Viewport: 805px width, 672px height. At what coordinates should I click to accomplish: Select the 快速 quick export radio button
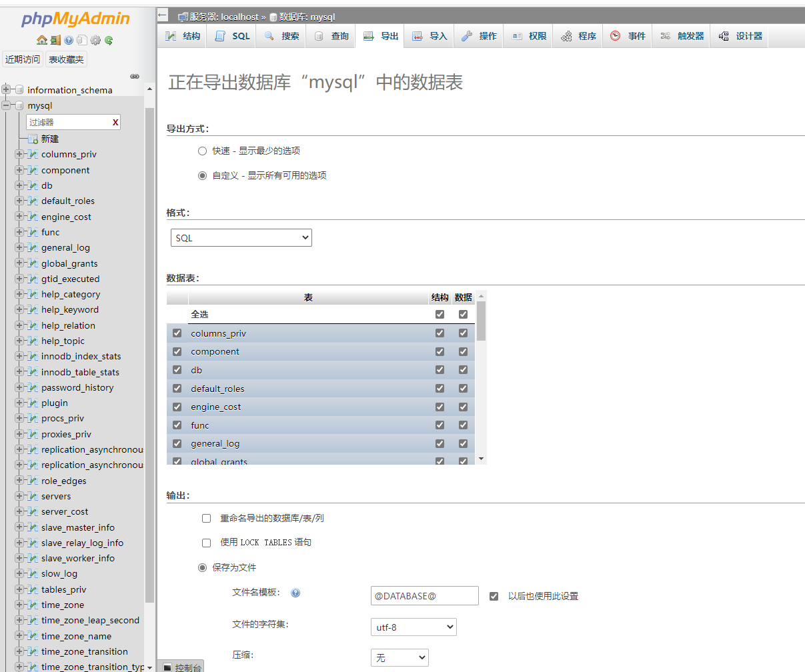202,151
